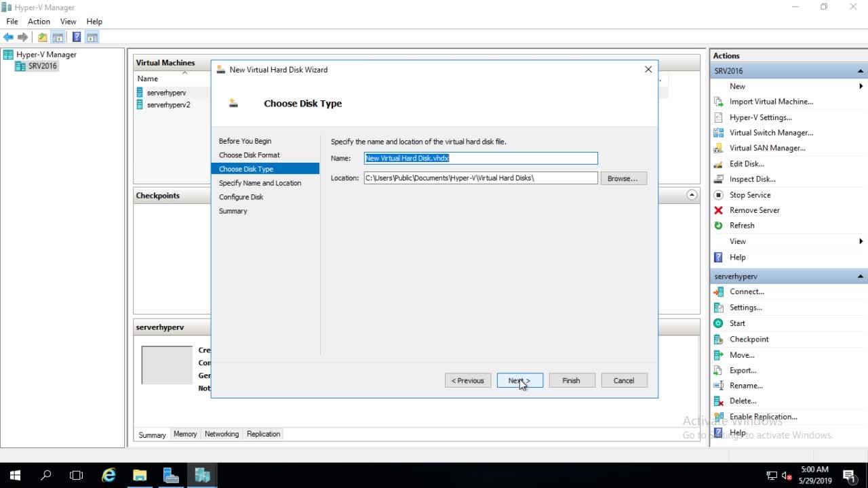Viewport: 868px width, 488px height.
Task: Click the Edit Disk icon
Action: click(718, 164)
